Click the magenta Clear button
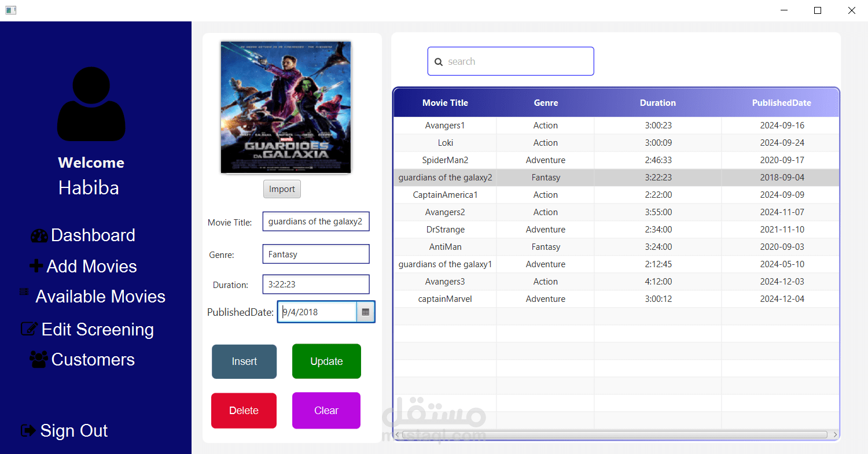 (x=326, y=410)
